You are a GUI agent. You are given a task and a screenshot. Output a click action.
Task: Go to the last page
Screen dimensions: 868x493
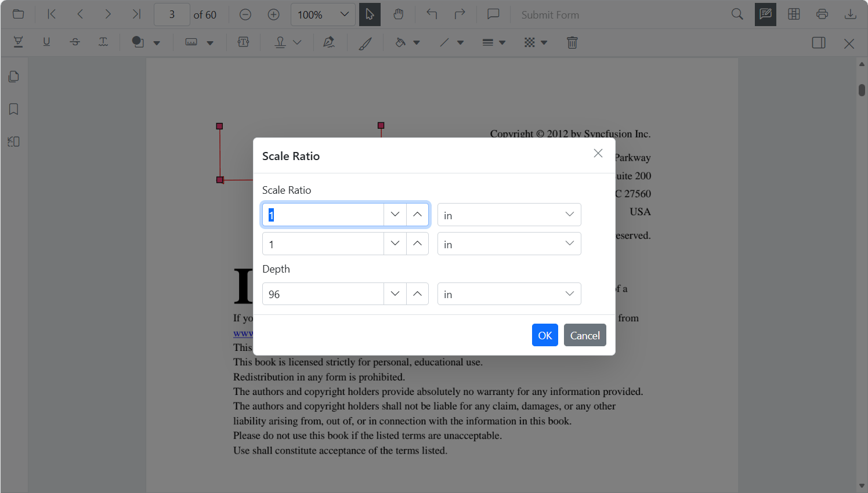[x=136, y=14]
